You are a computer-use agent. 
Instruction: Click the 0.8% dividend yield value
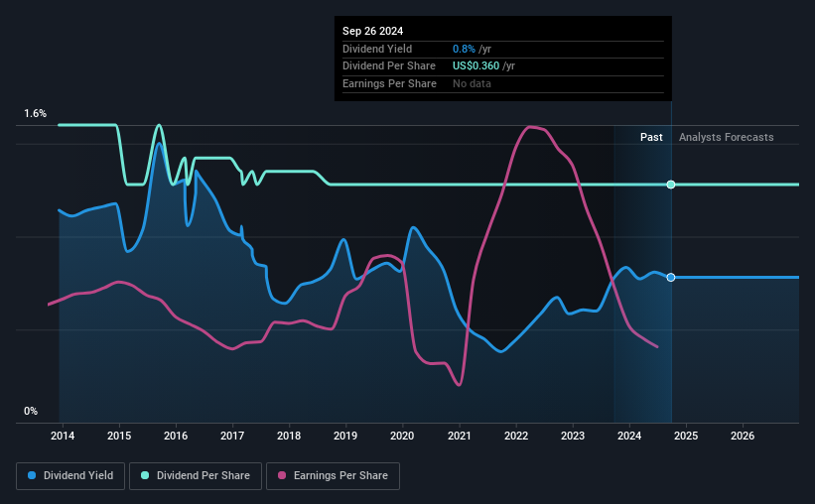464,49
